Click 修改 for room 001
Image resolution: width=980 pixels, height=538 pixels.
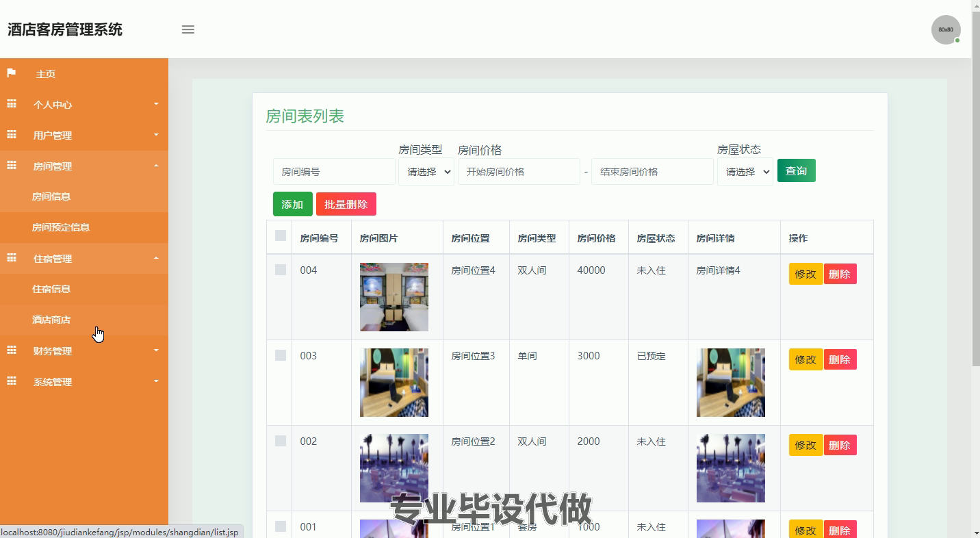(805, 529)
